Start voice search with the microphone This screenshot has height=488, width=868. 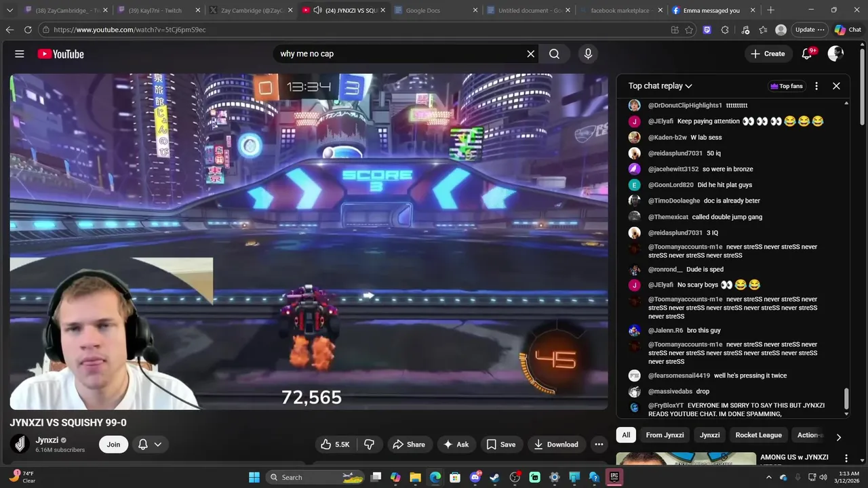coord(588,54)
